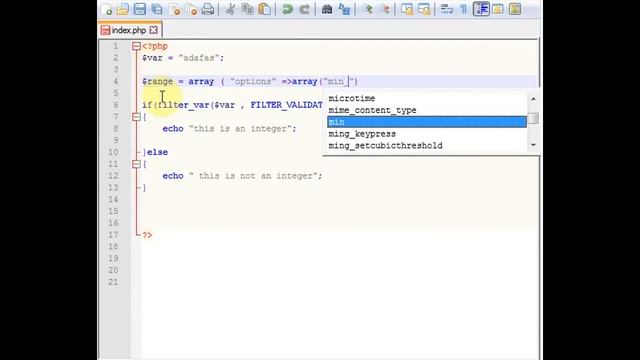This screenshot has width=640, height=360.
Task: Toggle the Show Indent Guide icon
Action: click(481, 9)
